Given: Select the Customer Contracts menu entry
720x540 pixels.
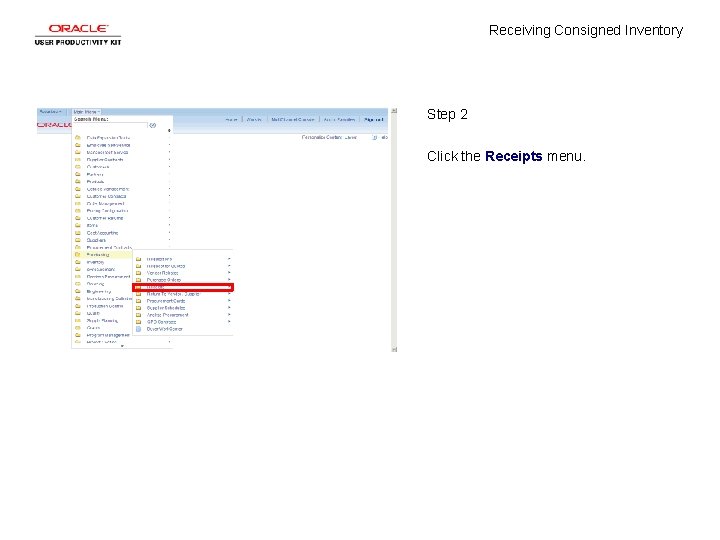Looking at the screenshot, I should coord(106,196).
